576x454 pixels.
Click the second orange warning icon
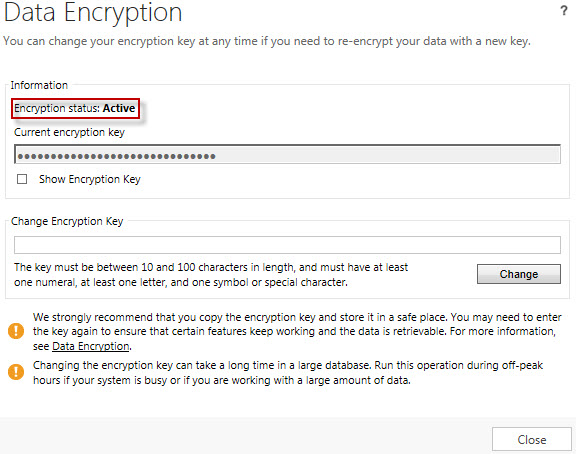tap(16, 372)
